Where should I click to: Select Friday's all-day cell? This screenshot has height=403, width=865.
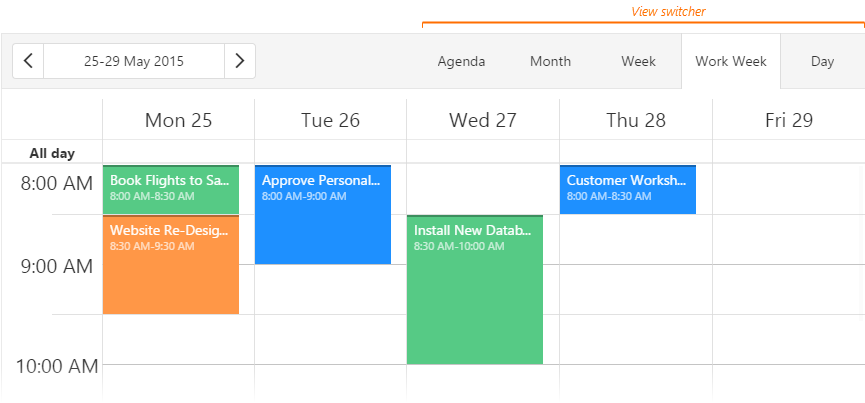(788, 152)
